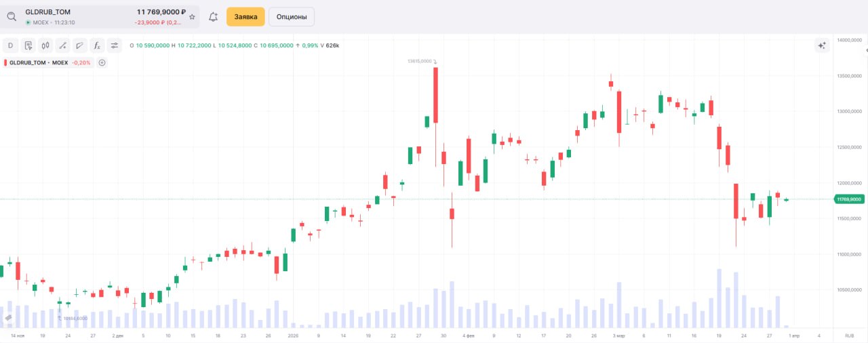Click the RUB currency label
Viewport: 868px width, 343px height.
pyautogui.click(x=849, y=336)
